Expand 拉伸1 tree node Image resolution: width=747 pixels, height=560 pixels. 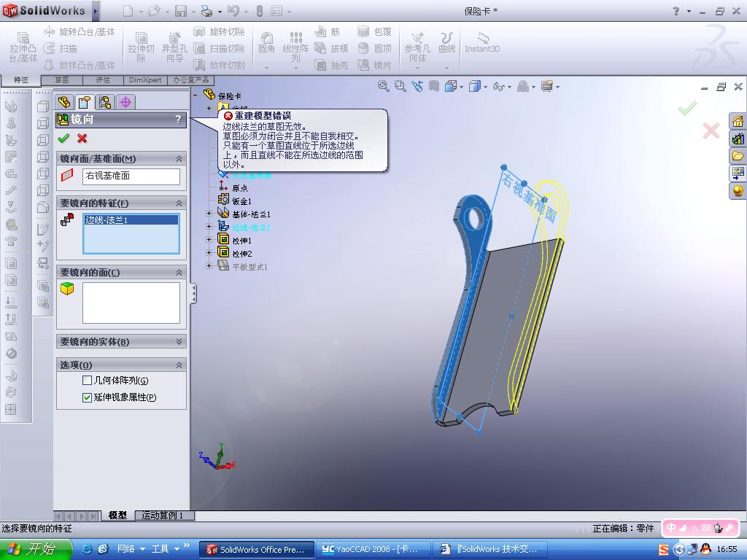click(209, 239)
